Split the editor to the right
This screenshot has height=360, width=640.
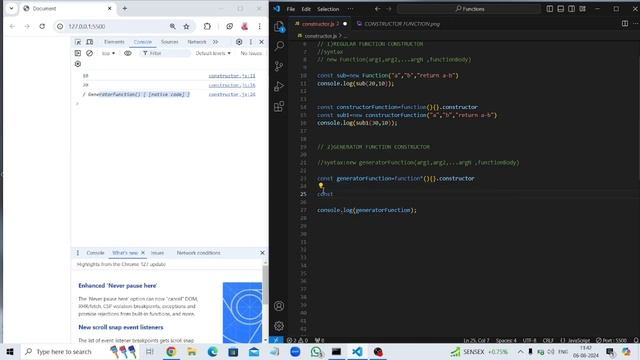625,24
